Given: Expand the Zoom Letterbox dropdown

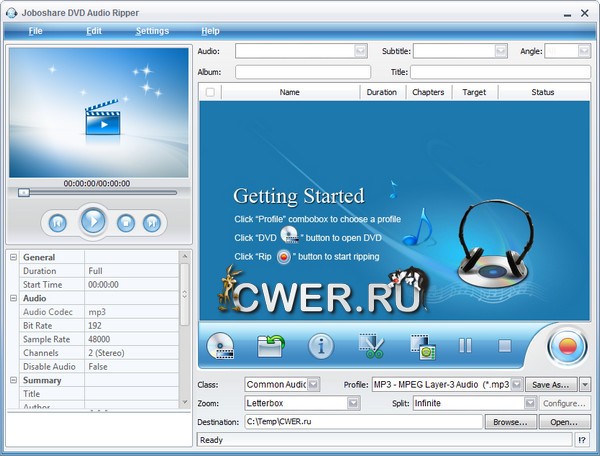Looking at the screenshot, I should pyautogui.click(x=353, y=403).
